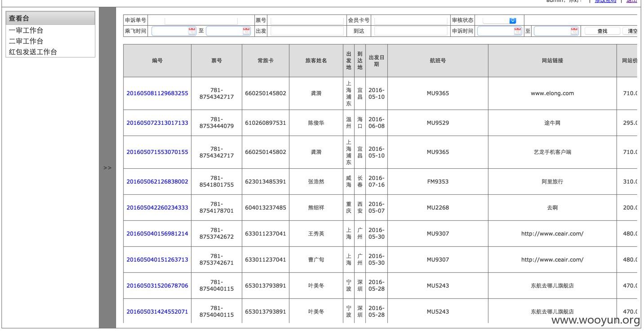
Task: Select the 阿里旅行 website cell
Action: tap(552, 182)
